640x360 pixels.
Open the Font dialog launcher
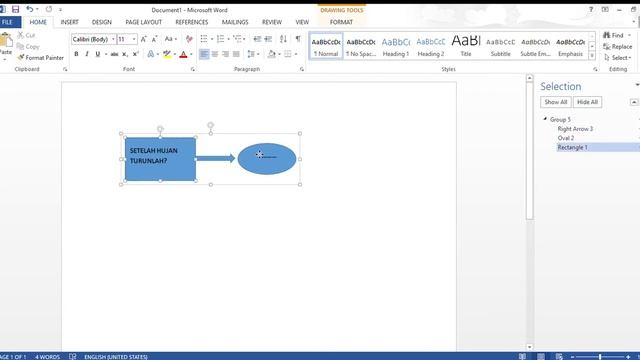pos(193,69)
